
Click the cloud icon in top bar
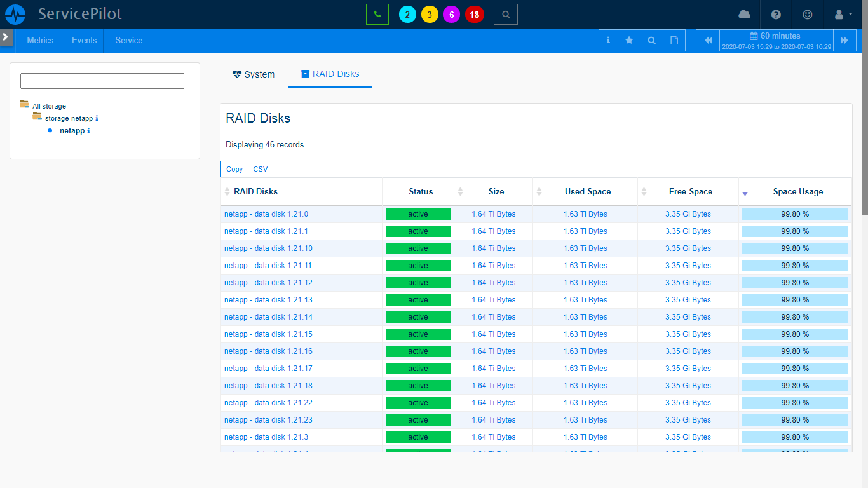click(744, 14)
